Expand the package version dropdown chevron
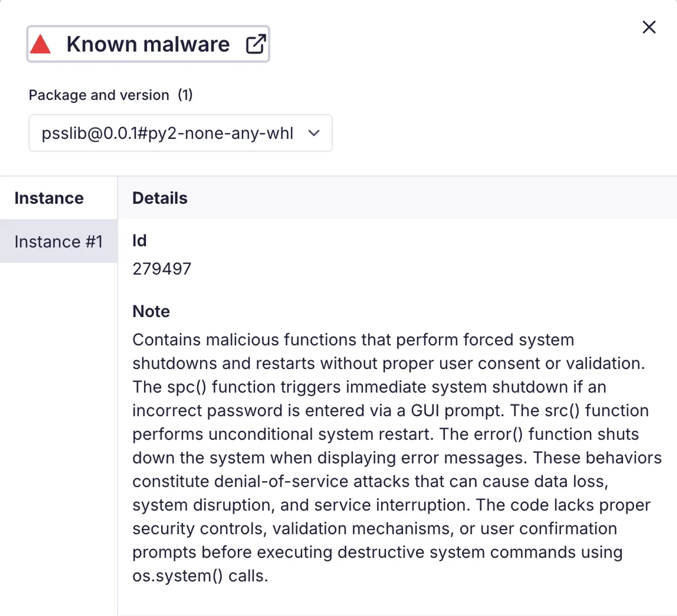Viewport: 677px width, 616px height. pyautogui.click(x=314, y=133)
